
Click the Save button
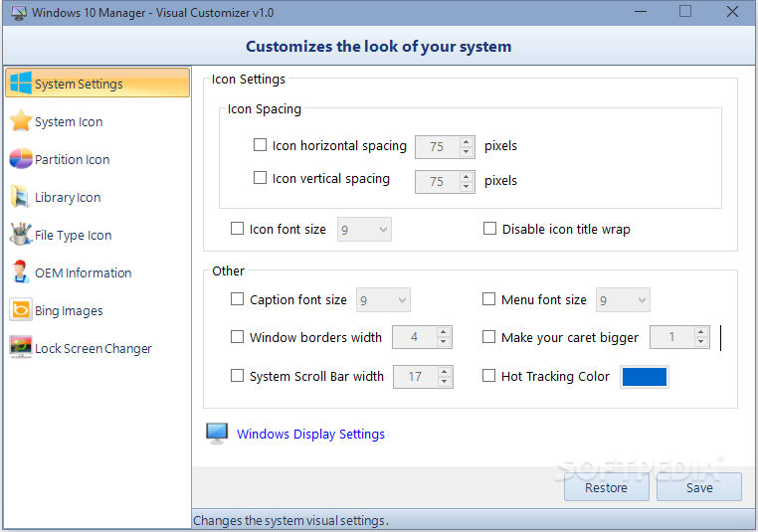[699, 487]
